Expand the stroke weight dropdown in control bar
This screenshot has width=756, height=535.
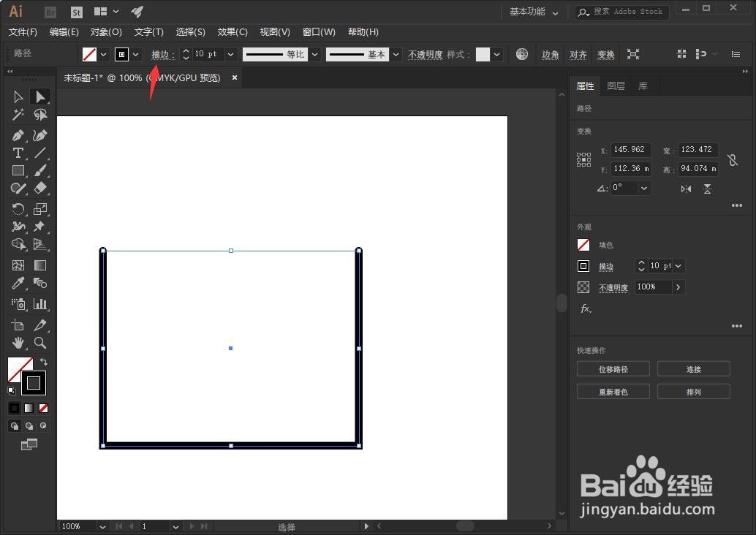click(x=230, y=55)
